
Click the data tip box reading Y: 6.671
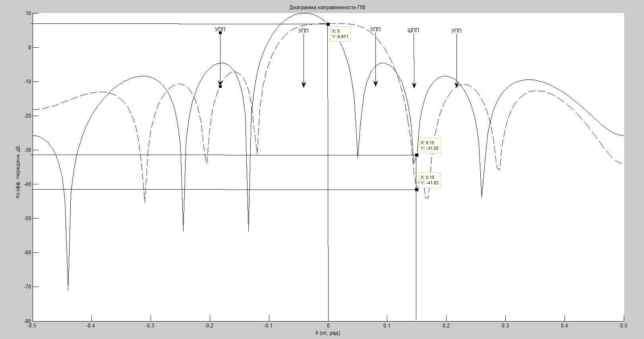pyautogui.click(x=340, y=34)
